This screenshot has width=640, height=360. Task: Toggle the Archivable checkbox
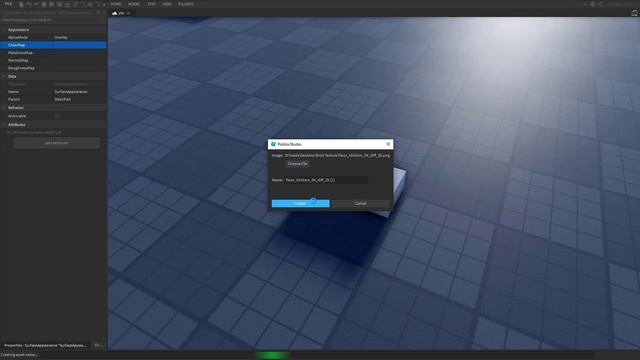[57, 116]
